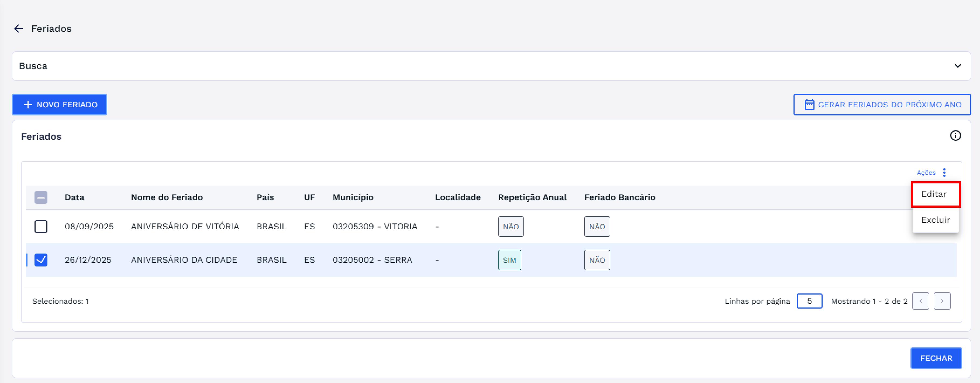Click the three-dot Ações menu icon
Screen dimensions: 980x383
(x=944, y=172)
